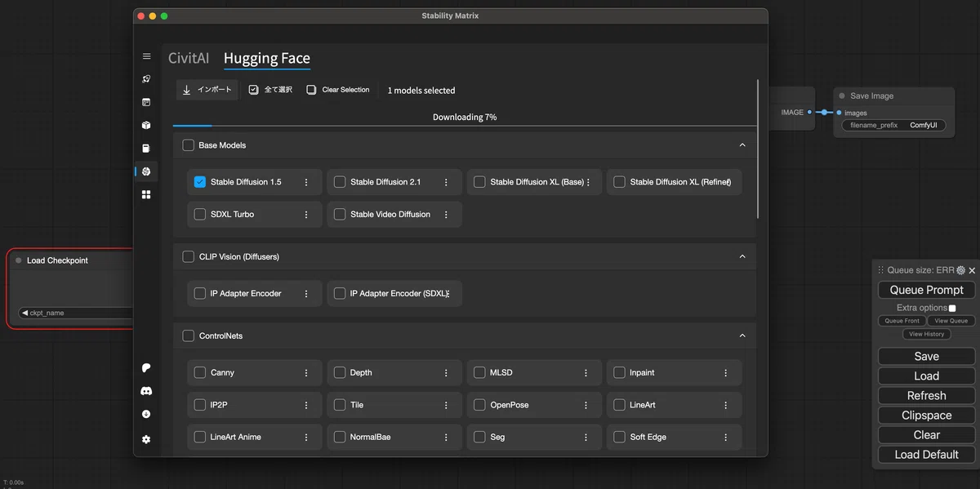Collapse the Load Checkpoint node using its dot
The width and height of the screenshot is (980, 489).
click(19, 260)
